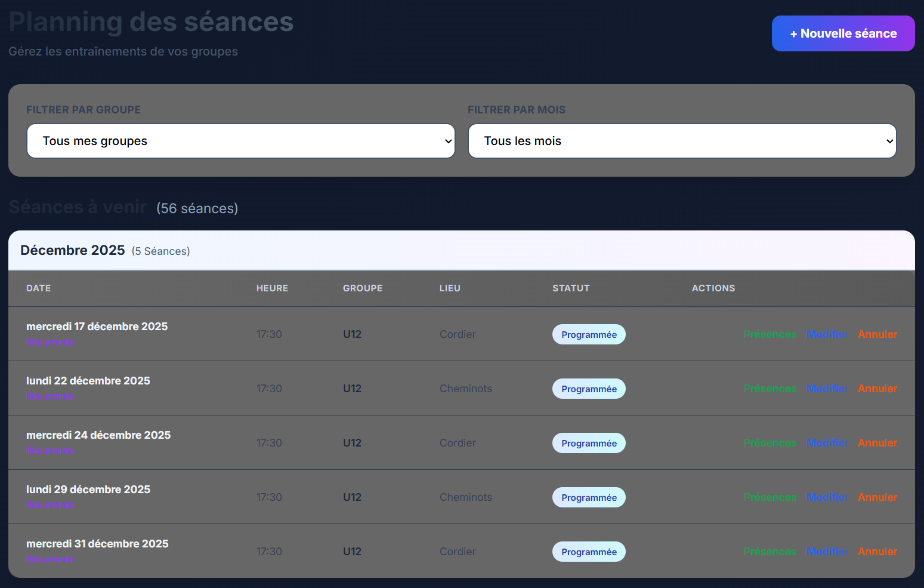Expand the Tous les mois filter
This screenshot has width=924, height=588.
point(682,141)
